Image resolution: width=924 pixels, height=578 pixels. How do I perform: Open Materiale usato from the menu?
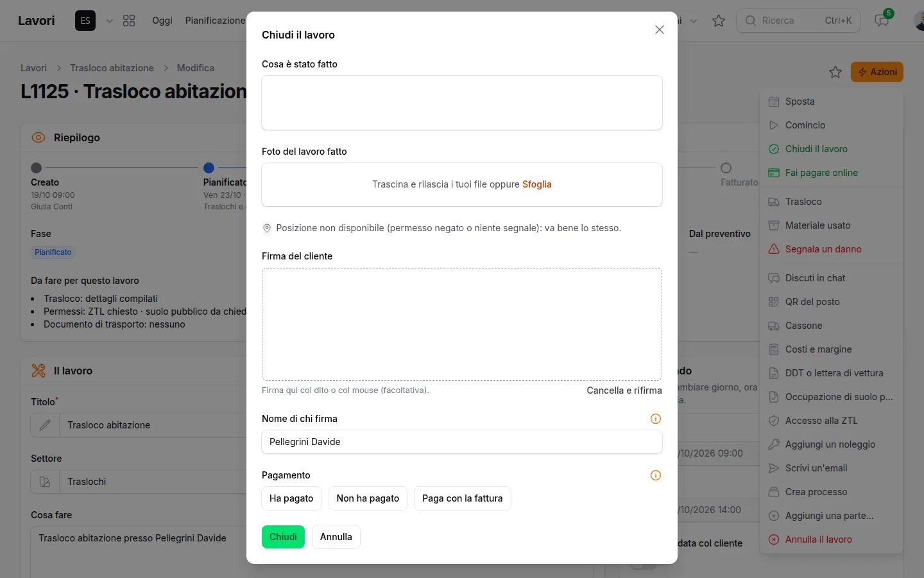point(832,225)
